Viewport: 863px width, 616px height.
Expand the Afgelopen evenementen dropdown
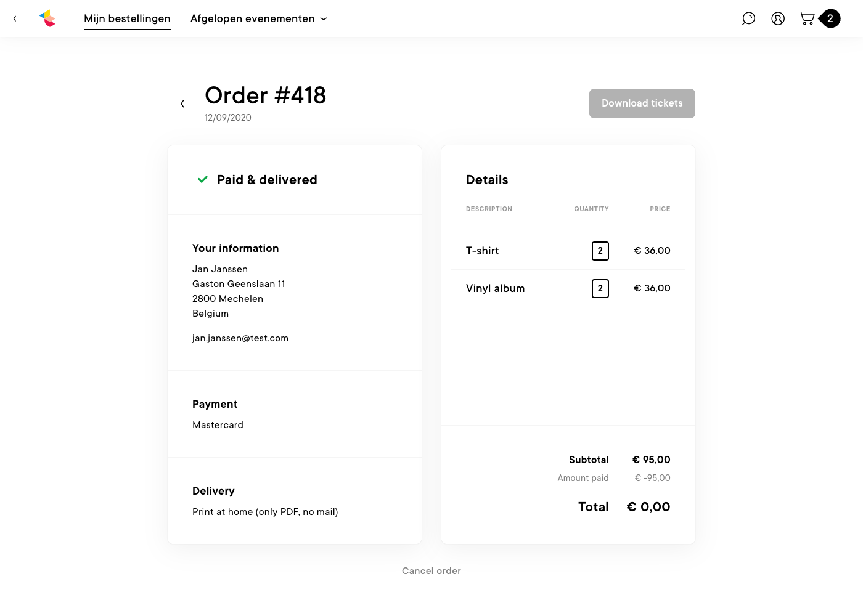coord(252,18)
